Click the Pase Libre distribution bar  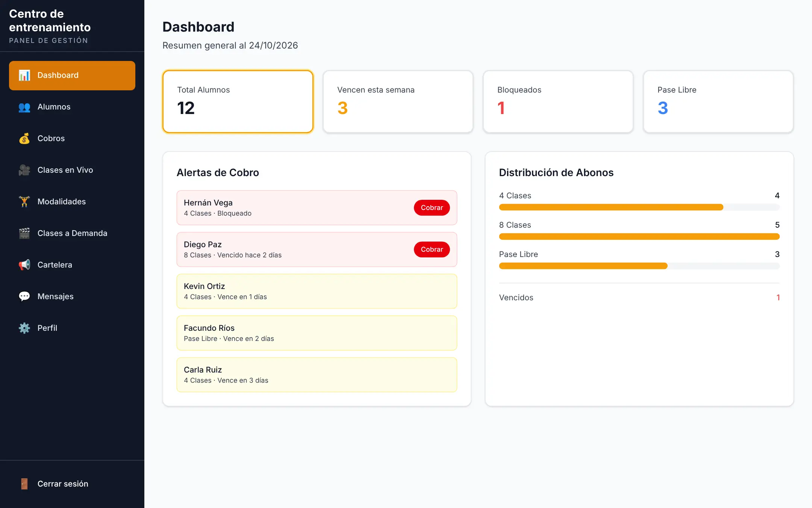[639, 266]
